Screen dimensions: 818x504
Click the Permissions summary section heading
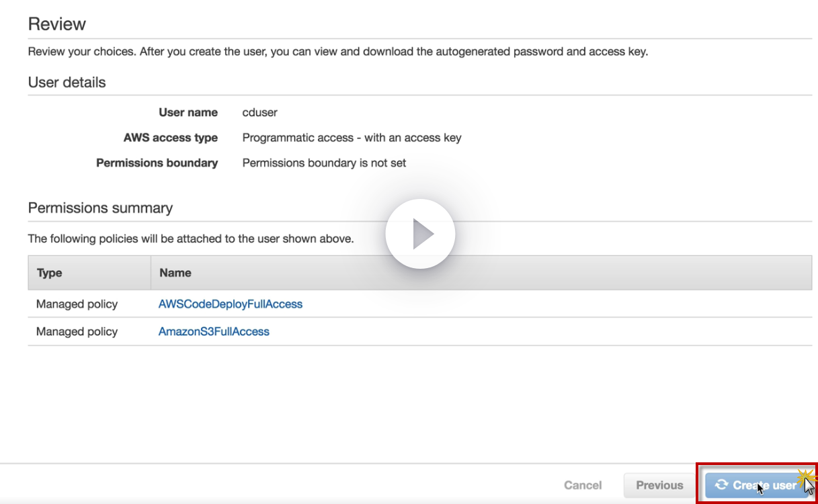[x=100, y=208]
